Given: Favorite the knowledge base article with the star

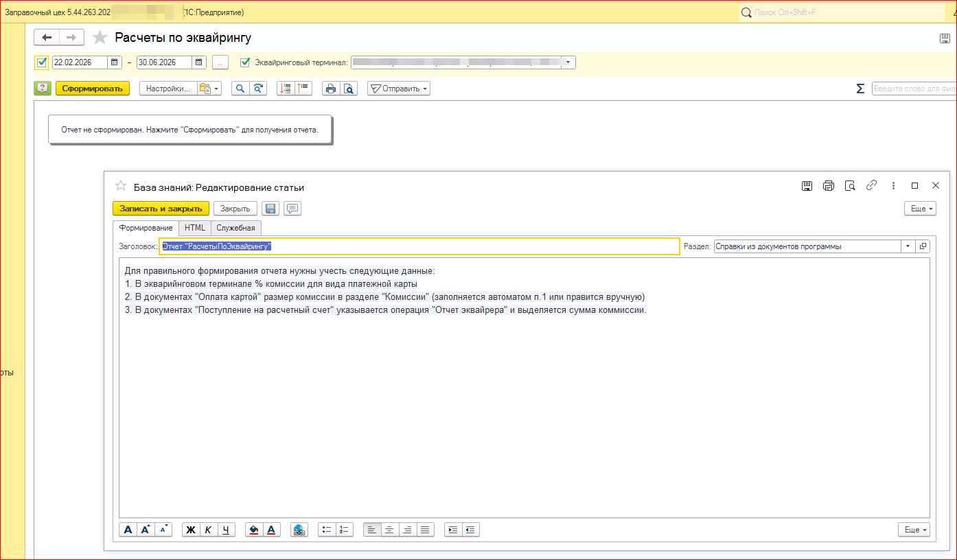Looking at the screenshot, I should [x=121, y=186].
